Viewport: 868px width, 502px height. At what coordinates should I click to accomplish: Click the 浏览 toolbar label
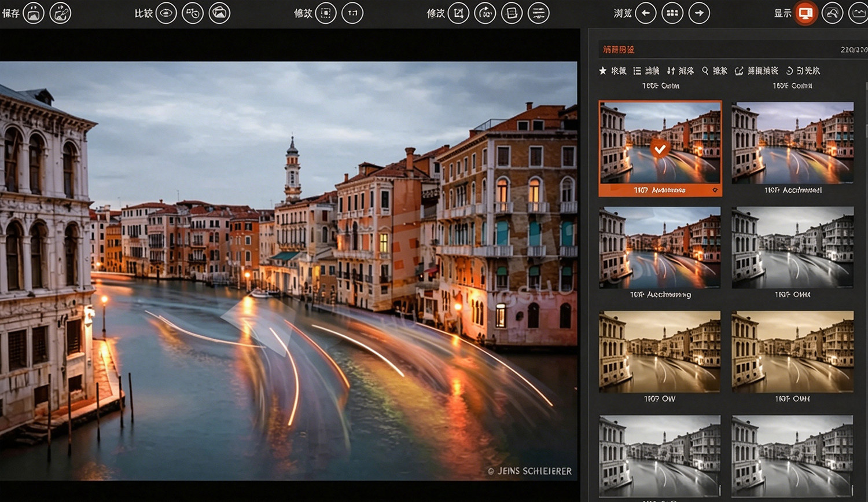623,13
